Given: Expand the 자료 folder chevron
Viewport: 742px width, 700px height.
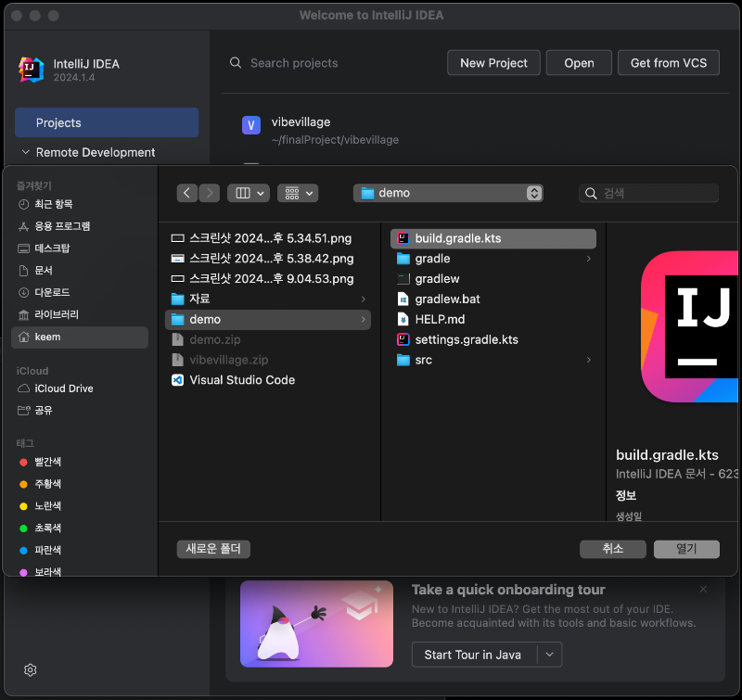Looking at the screenshot, I should tap(363, 299).
